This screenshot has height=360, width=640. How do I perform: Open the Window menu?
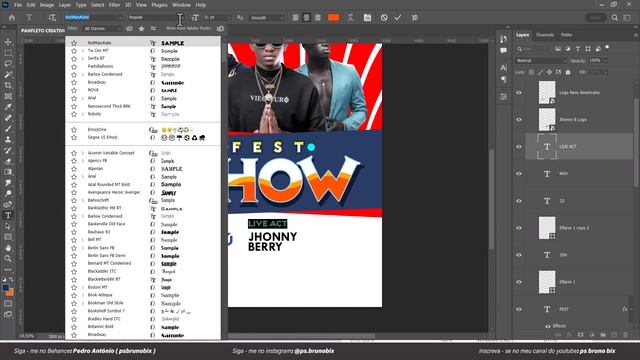click(x=181, y=5)
